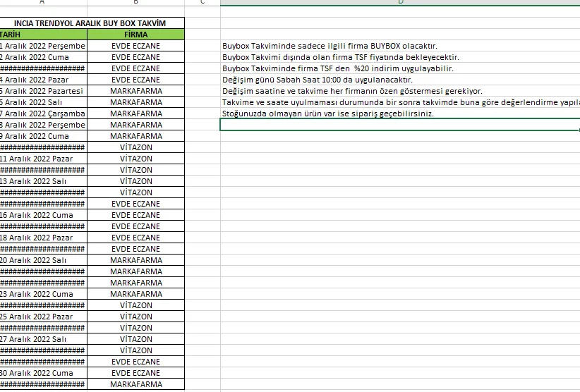Click VİTAZON in the 27 Aralık Salı row
The image size is (580, 392).
coord(135,339)
